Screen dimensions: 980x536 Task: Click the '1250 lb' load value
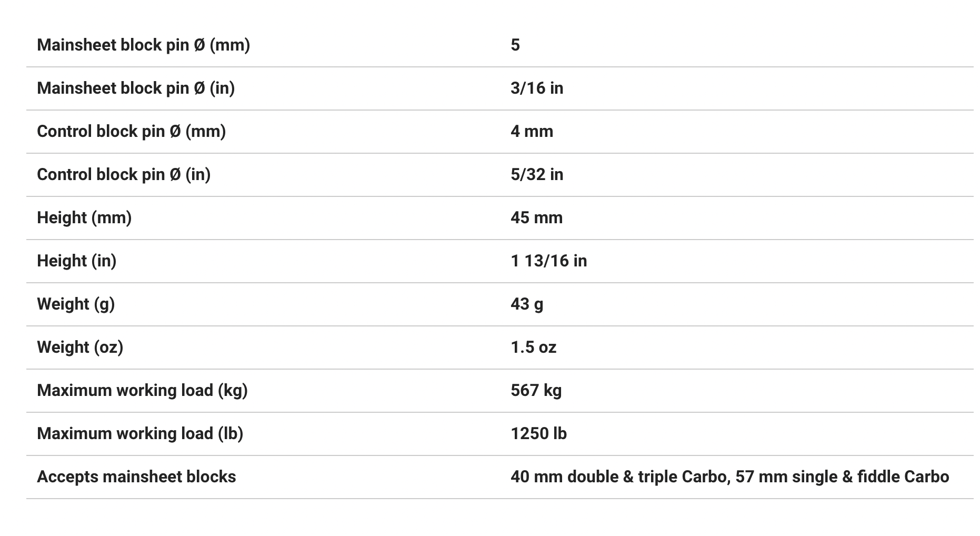coord(538,434)
